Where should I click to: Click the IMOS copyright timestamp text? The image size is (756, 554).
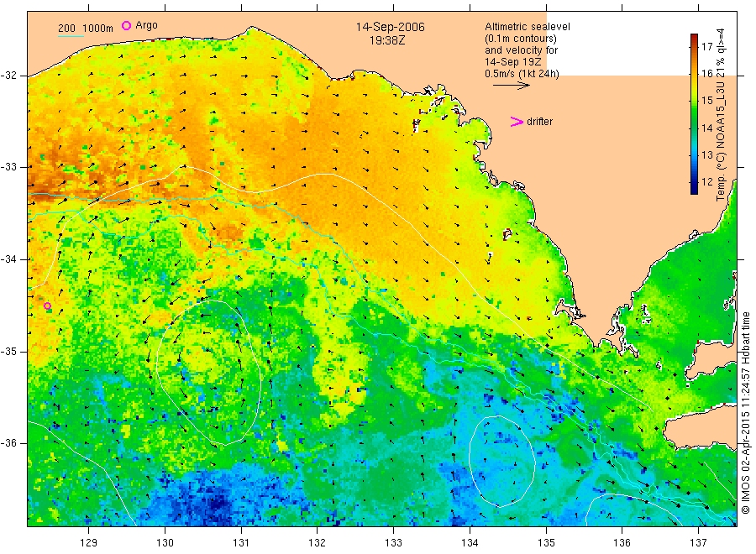746,413
